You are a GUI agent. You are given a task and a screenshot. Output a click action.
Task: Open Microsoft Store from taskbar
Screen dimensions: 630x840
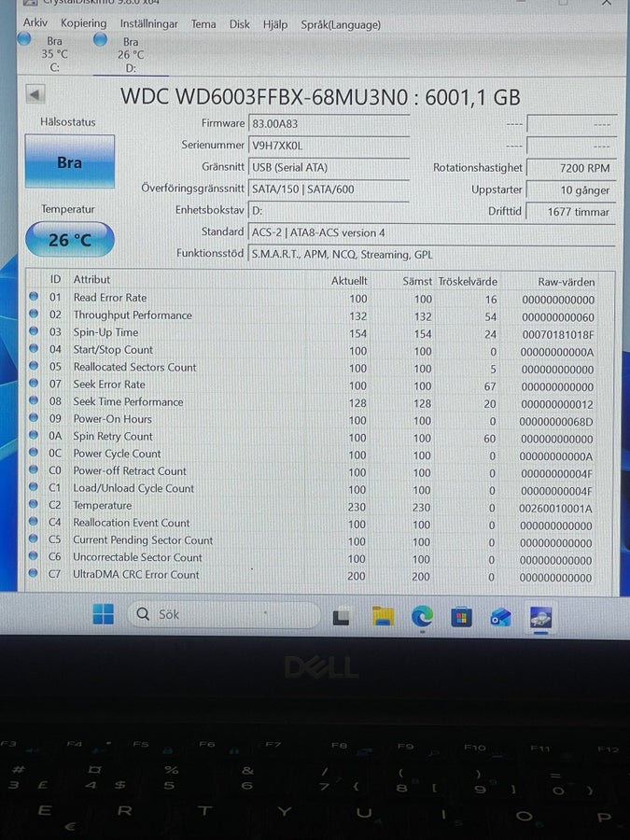pos(461,618)
